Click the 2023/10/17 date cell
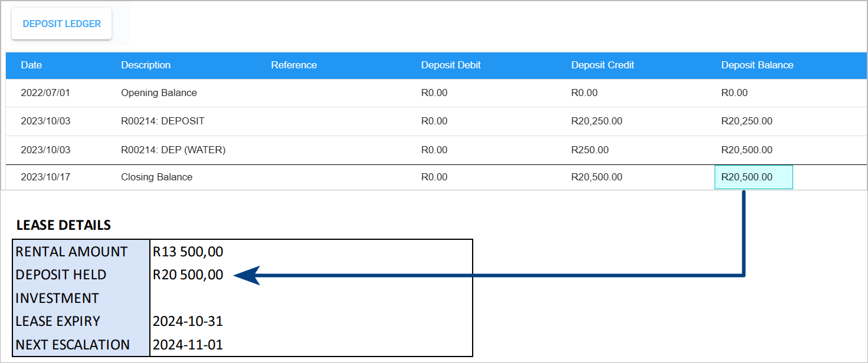Viewport: 868px width, 363px height. (45, 177)
